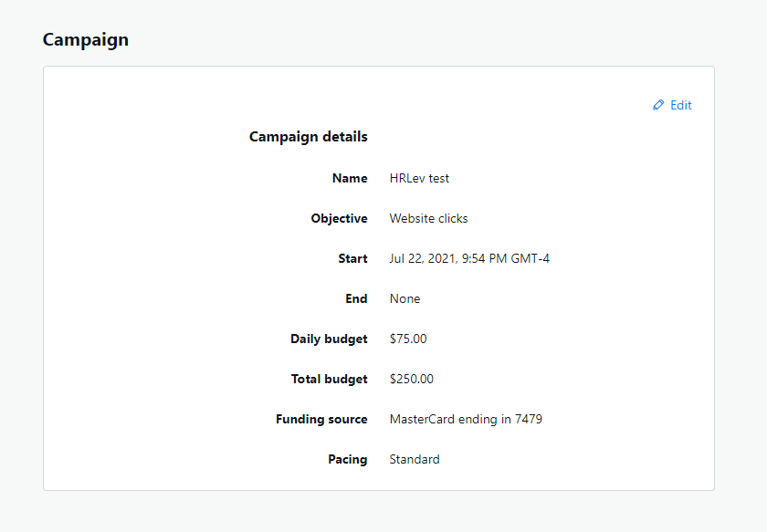Image resolution: width=767 pixels, height=532 pixels.
Task: Open the Edit link for campaign
Action: click(x=672, y=105)
